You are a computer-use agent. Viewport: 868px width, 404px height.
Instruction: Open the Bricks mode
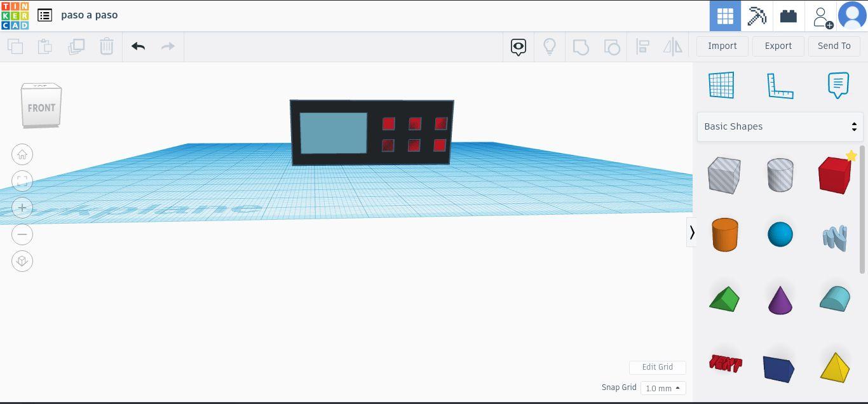click(789, 16)
